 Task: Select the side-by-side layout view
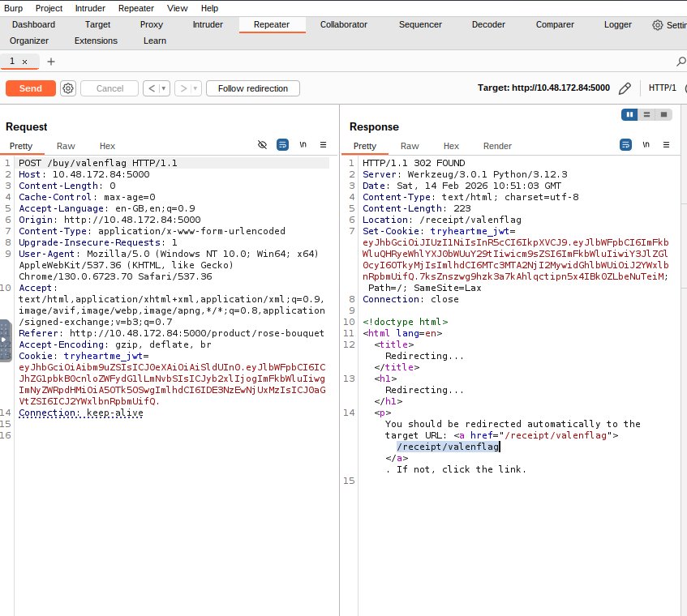[629, 115]
